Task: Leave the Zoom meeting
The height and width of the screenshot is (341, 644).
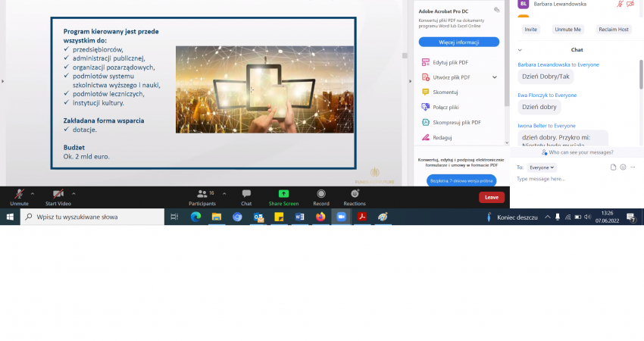Action: (491, 197)
